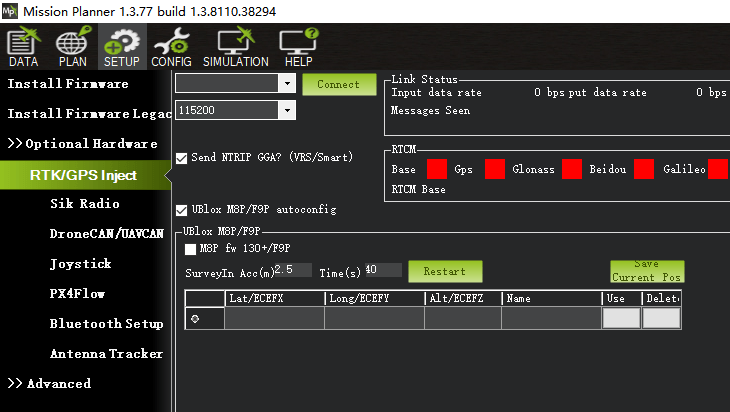Click the red Base RTCM indicator
Viewport: 730px width, 412px height.
tap(437, 169)
